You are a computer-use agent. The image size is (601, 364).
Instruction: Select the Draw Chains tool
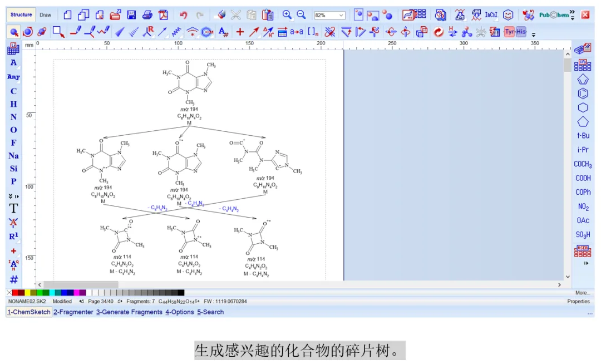pyautogui.click(x=103, y=31)
